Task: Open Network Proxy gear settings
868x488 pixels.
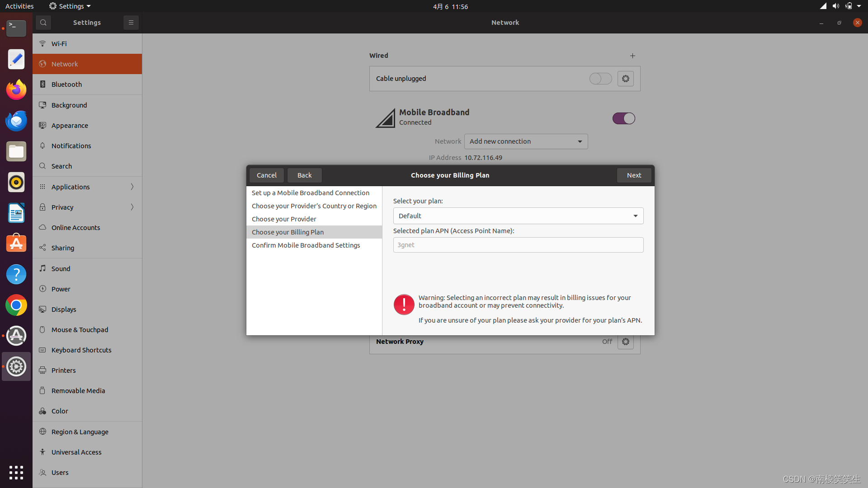Action: click(625, 342)
